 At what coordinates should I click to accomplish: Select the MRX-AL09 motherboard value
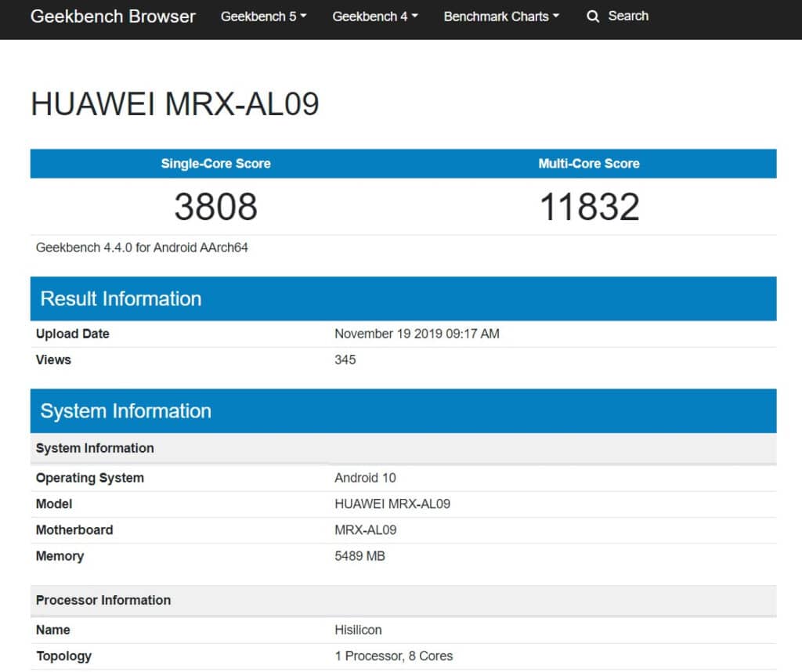[365, 530]
